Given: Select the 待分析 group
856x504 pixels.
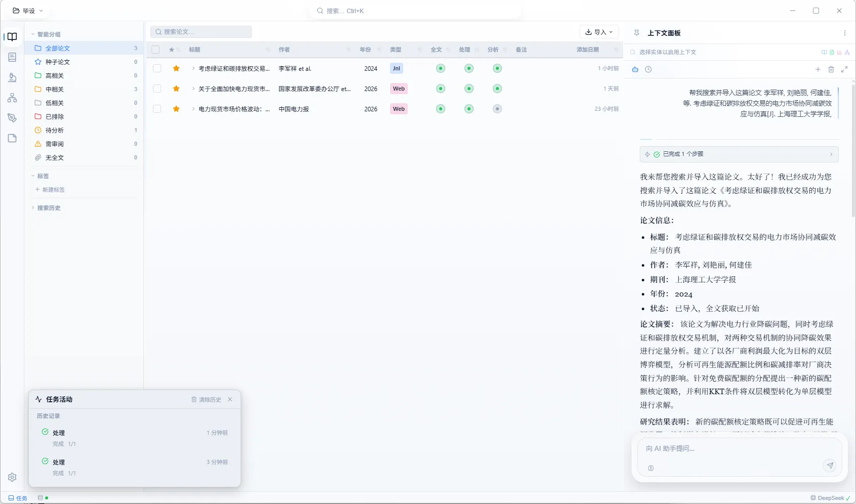Looking at the screenshot, I should (55, 130).
